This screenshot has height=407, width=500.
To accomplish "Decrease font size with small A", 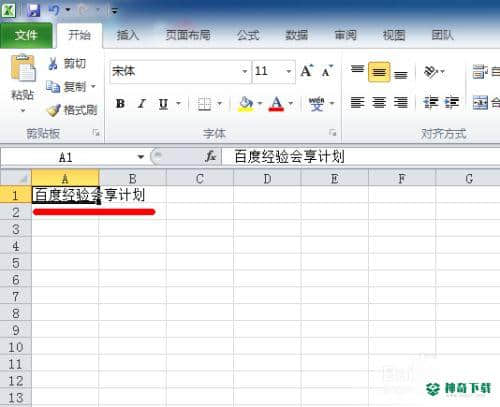I will pos(327,71).
